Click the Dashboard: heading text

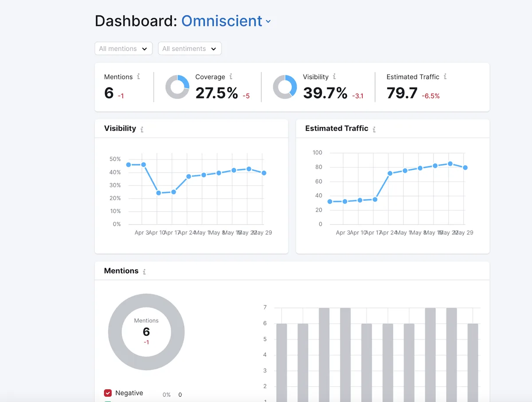point(136,21)
